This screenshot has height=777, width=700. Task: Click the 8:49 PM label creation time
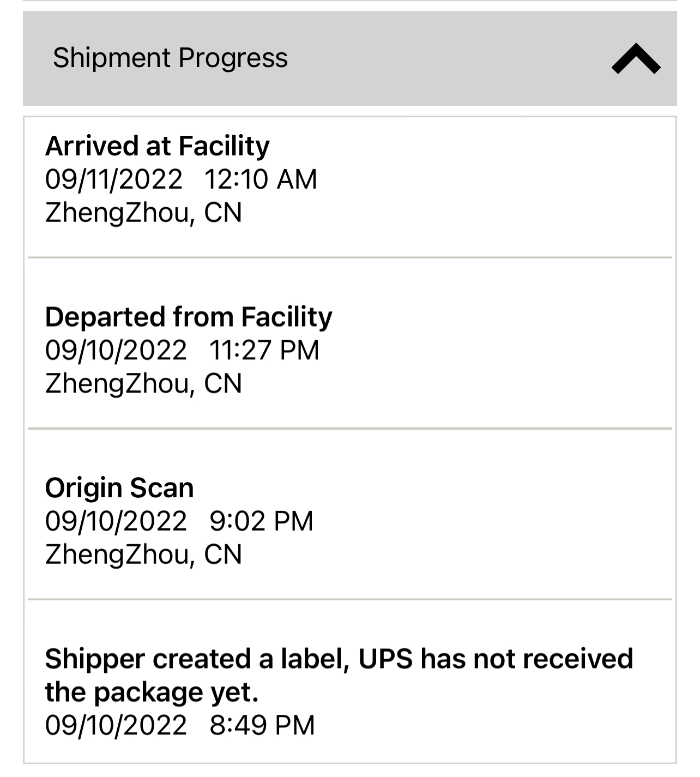[262, 725]
